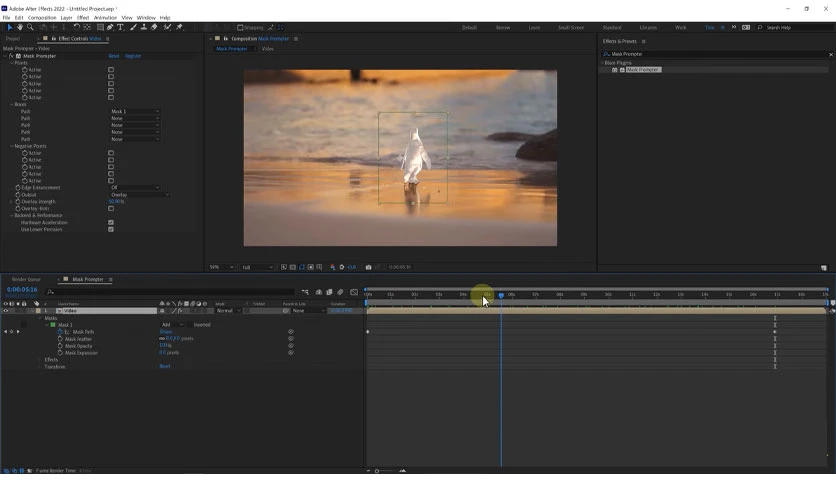Toggle frame blending icon in timeline
Viewport: 836px width, 484px height.
pyautogui.click(x=329, y=292)
